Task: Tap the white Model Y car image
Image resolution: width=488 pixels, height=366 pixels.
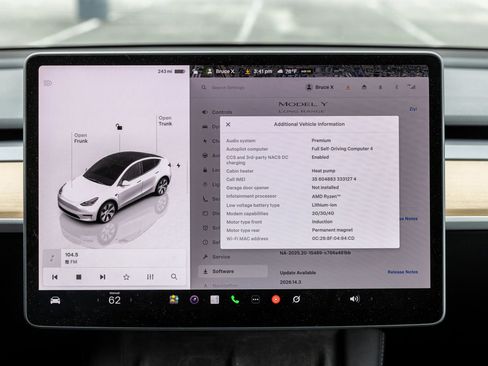Action: coord(114,187)
